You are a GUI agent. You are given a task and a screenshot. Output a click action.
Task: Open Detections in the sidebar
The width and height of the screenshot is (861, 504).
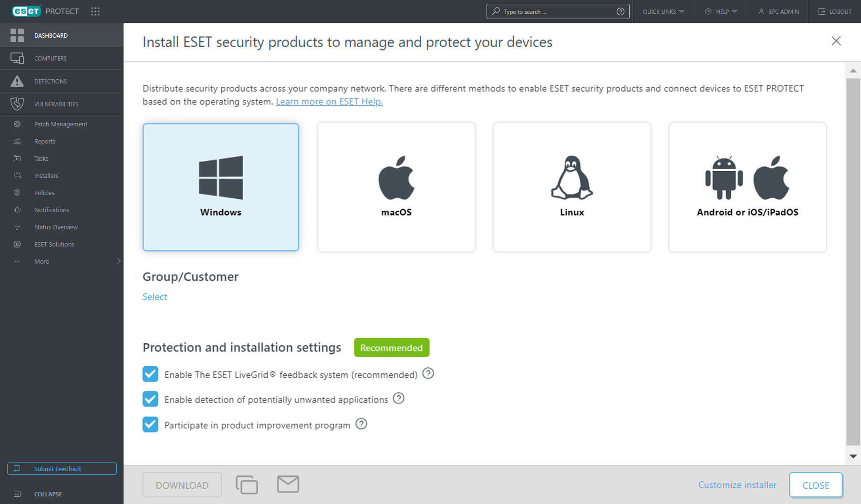coord(51,81)
